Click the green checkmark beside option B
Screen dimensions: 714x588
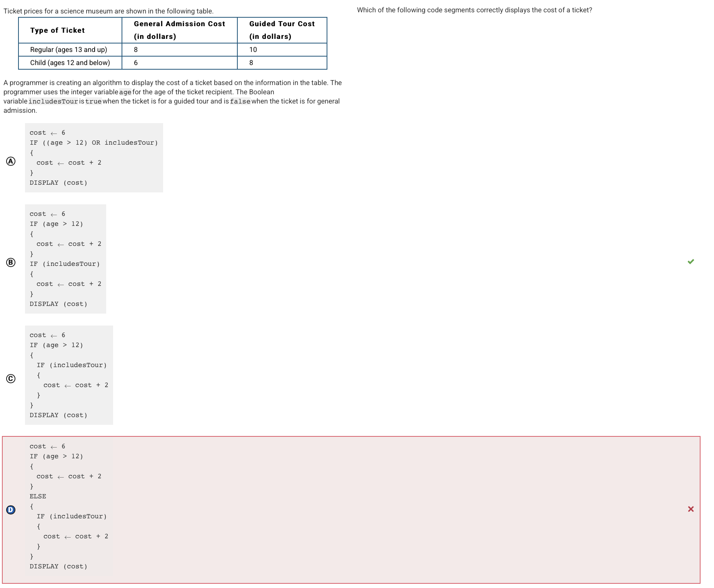(x=691, y=262)
